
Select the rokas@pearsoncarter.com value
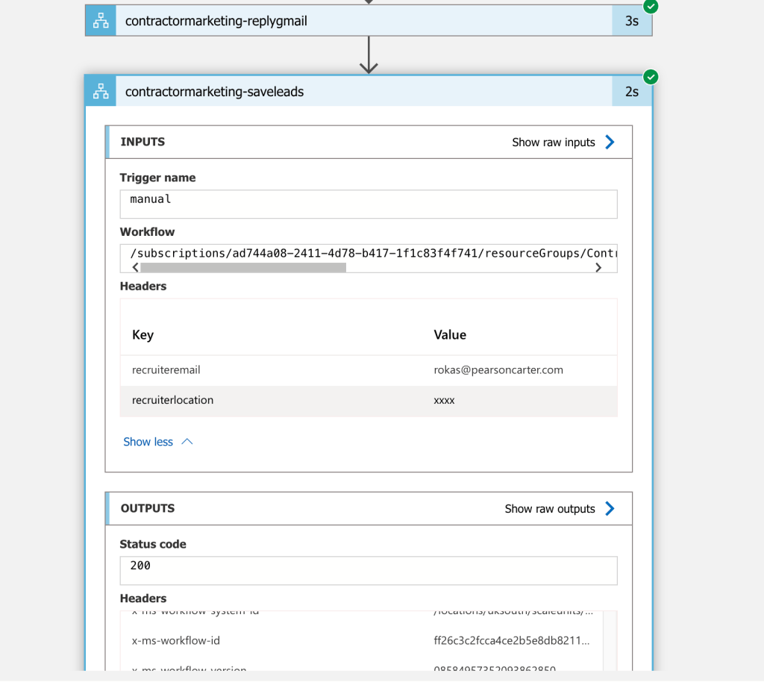pyautogui.click(x=498, y=370)
